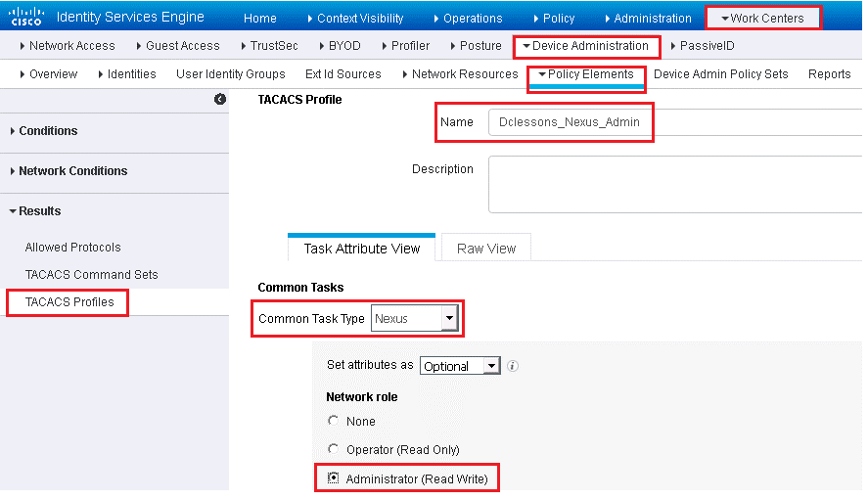
Task: Collapse the left sidebar with arrow icon
Action: coord(220,99)
